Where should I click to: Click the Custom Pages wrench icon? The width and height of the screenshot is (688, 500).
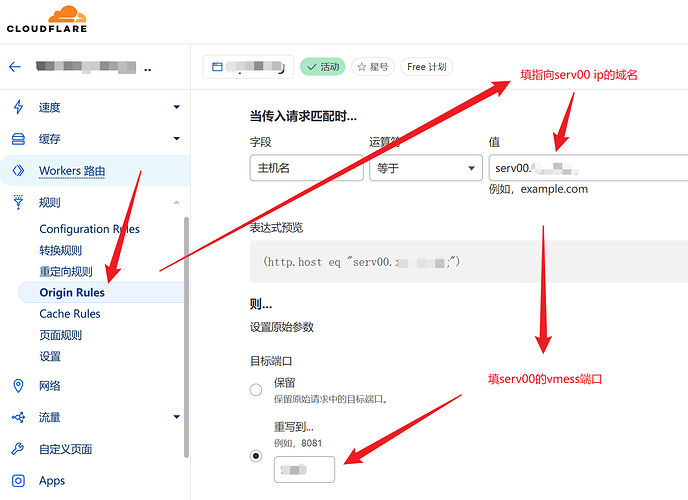coord(18,449)
